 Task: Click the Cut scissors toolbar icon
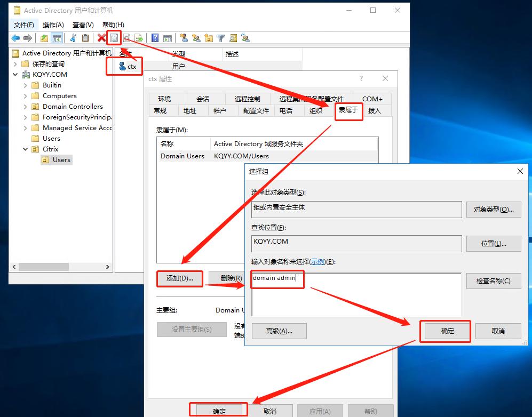click(73, 38)
